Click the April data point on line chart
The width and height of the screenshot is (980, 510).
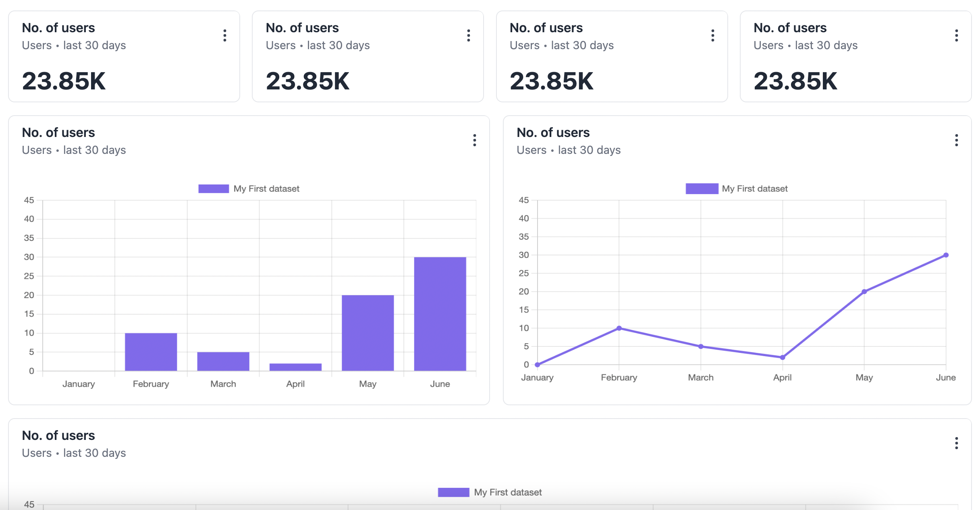tap(782, 357)
